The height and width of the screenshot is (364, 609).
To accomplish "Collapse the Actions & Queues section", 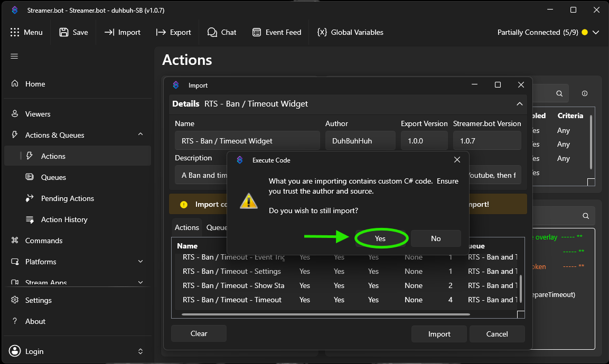I will pos(140,135).
